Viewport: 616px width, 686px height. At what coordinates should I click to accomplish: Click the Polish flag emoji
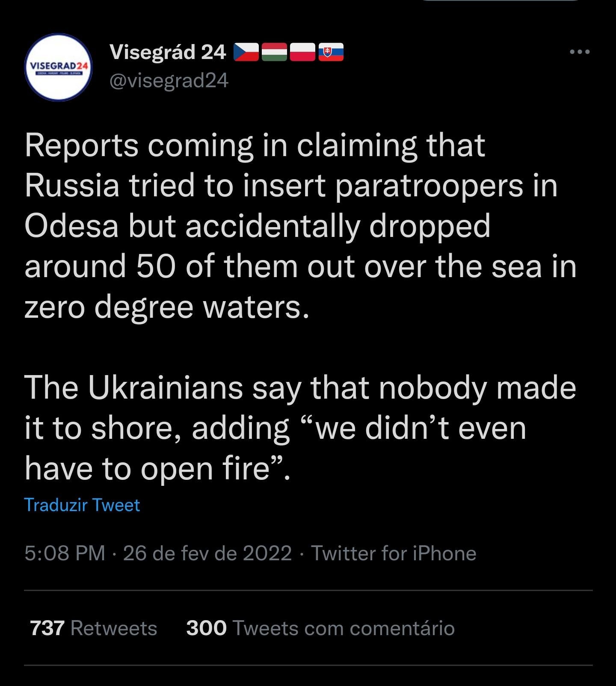pyautogui.click(x=302, y=52)
